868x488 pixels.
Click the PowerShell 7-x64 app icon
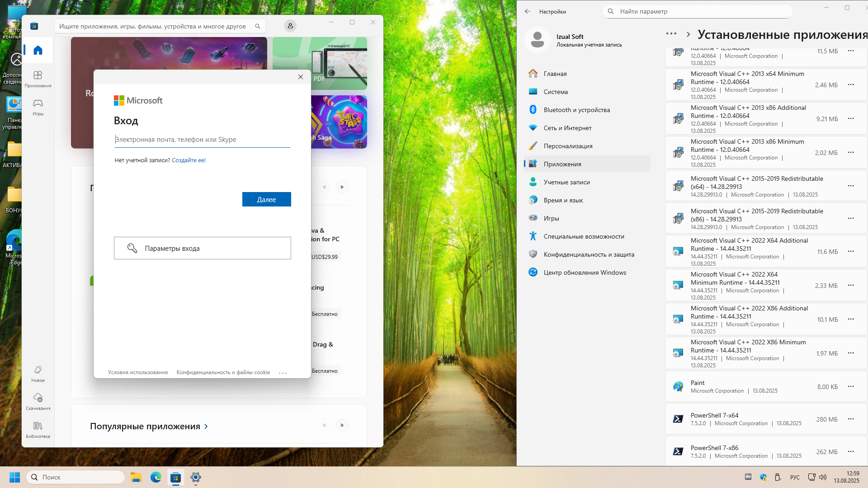[x=678, y=419]
